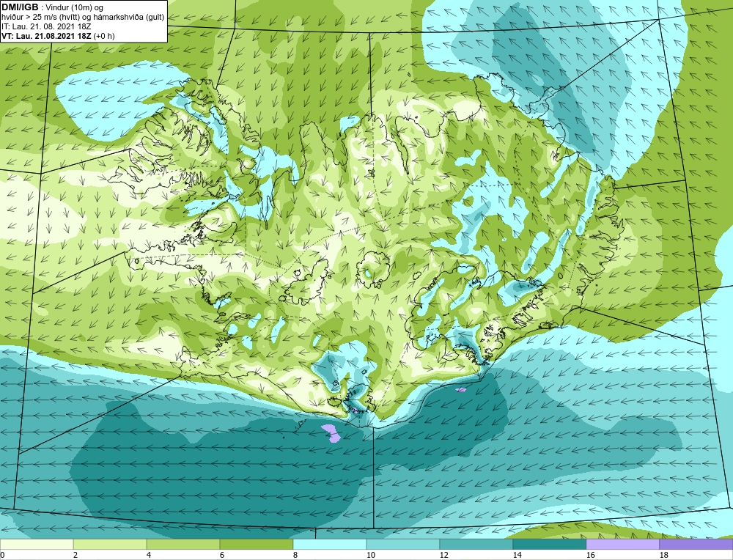
Task: Click the 8–10 m/s pale cyan legend swatch
Action: pyautogui.click(x=330, y=544)
